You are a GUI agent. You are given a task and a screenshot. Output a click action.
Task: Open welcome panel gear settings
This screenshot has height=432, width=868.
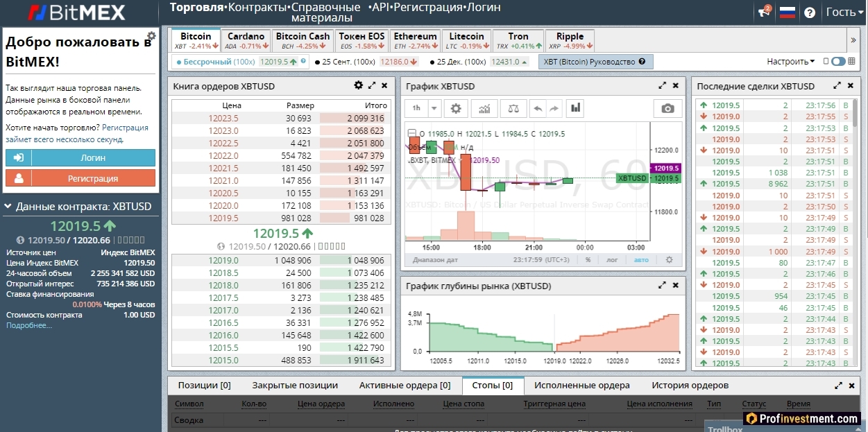click(x=151, y=35)
